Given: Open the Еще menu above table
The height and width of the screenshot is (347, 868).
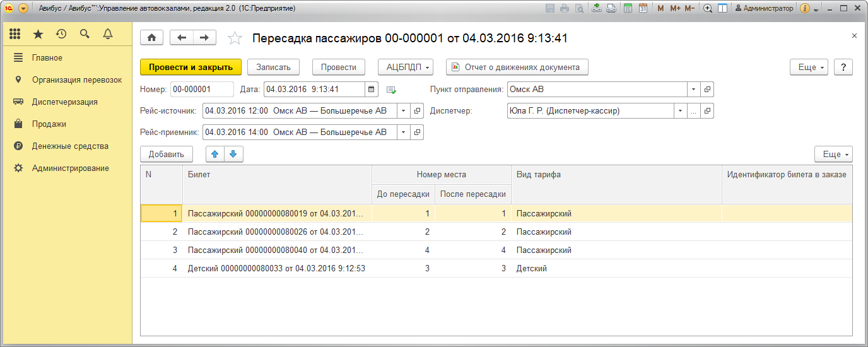Looking at the screenshot, I should 833,154.
